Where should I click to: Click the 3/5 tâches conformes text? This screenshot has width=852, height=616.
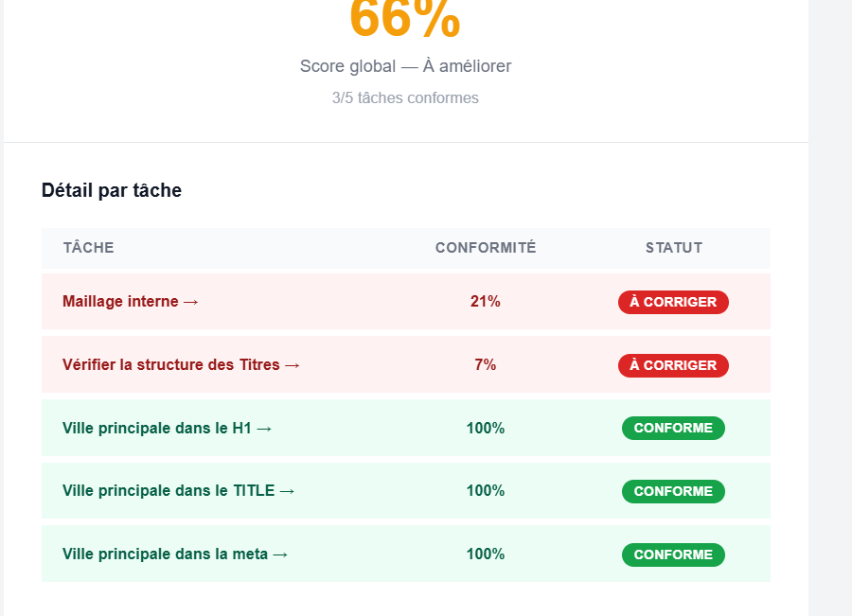click(405, 97)
